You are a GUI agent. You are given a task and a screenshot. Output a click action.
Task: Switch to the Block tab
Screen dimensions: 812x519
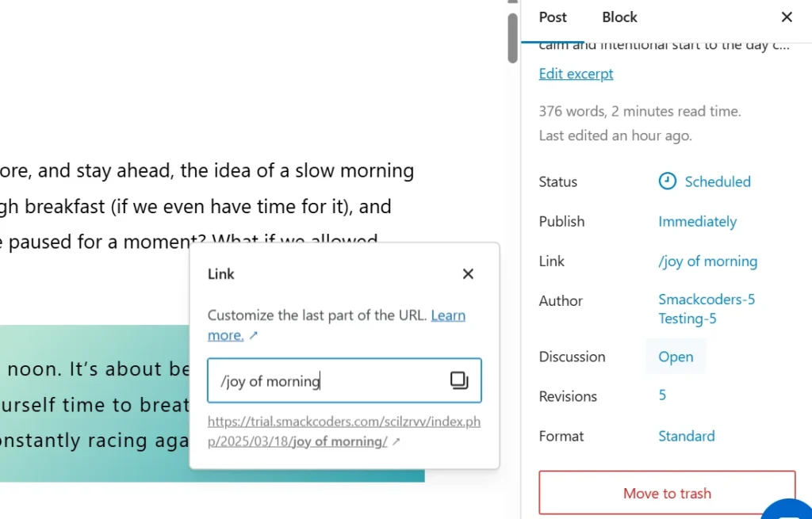click(619, 17)
